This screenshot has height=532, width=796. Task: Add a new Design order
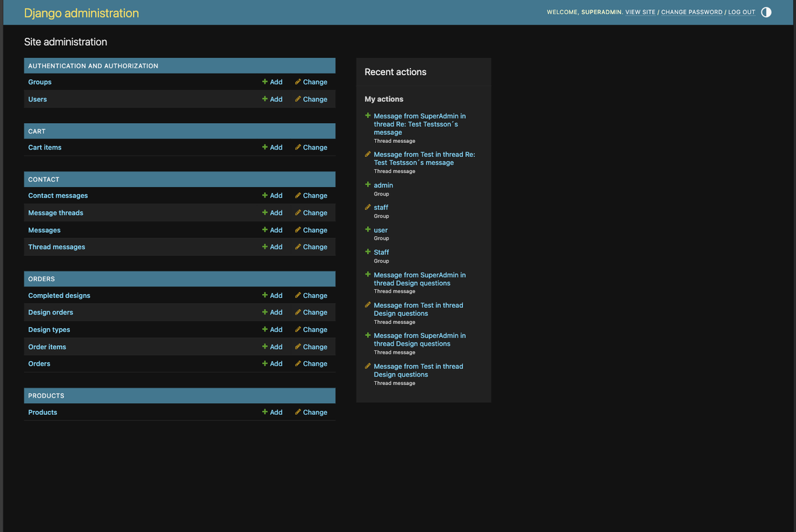point(272,313)
